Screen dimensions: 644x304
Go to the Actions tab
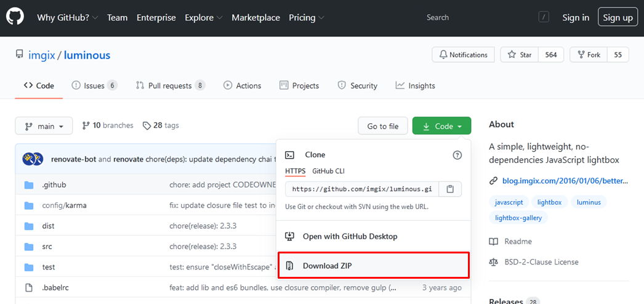[243, 86]
